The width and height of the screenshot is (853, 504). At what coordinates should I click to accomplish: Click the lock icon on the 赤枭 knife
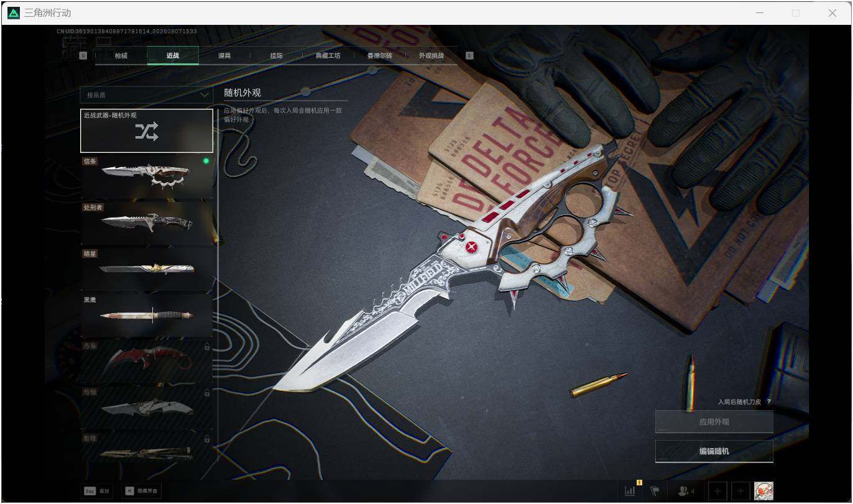tap(207, 347)
